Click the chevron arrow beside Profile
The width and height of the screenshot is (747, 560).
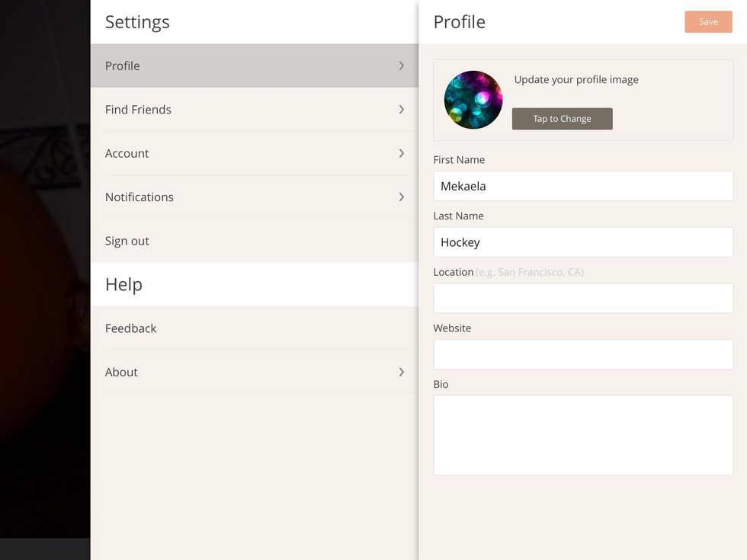(402, 66)
